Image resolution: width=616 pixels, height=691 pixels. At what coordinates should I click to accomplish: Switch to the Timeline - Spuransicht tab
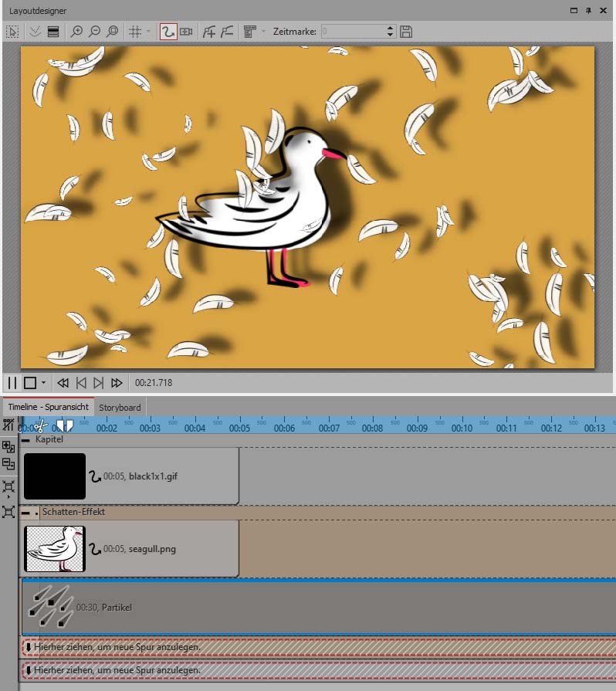49,407
